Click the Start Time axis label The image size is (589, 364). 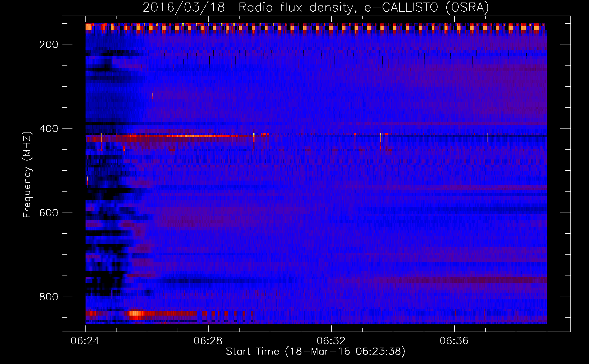click(316, 352)
